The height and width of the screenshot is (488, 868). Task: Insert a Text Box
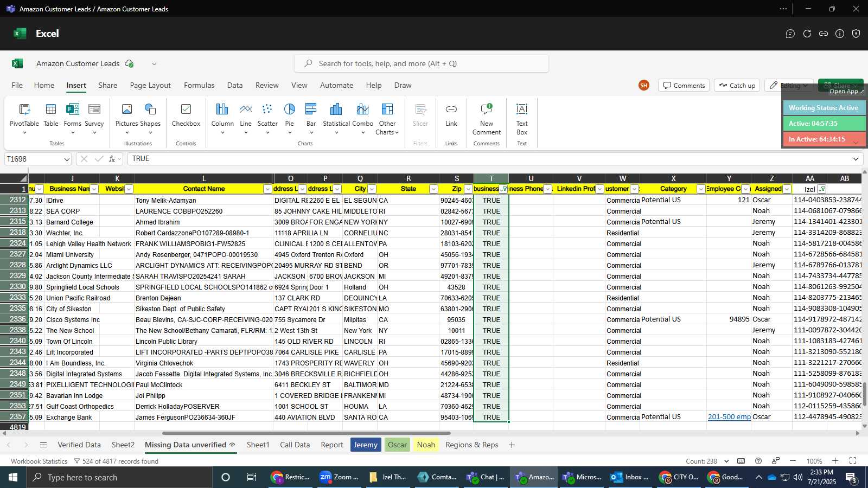click(522, 119)
